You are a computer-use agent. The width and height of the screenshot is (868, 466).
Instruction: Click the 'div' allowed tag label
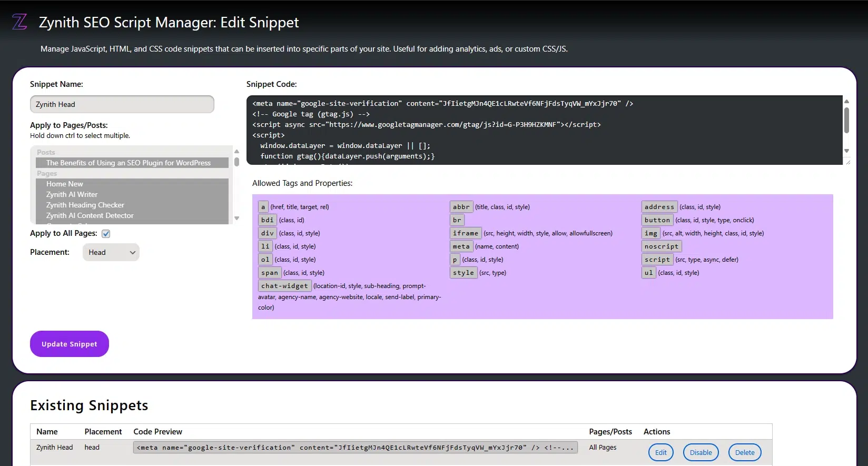[268, 233]
